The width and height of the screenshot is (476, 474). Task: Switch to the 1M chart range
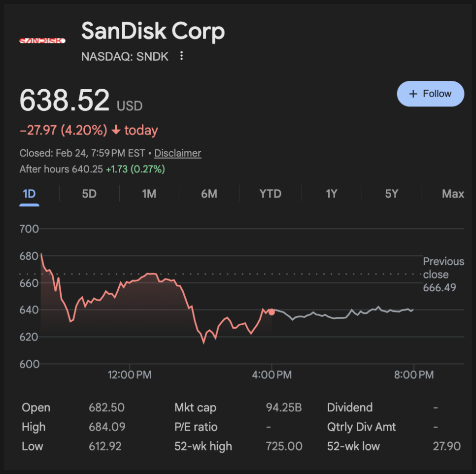(149, 194)
